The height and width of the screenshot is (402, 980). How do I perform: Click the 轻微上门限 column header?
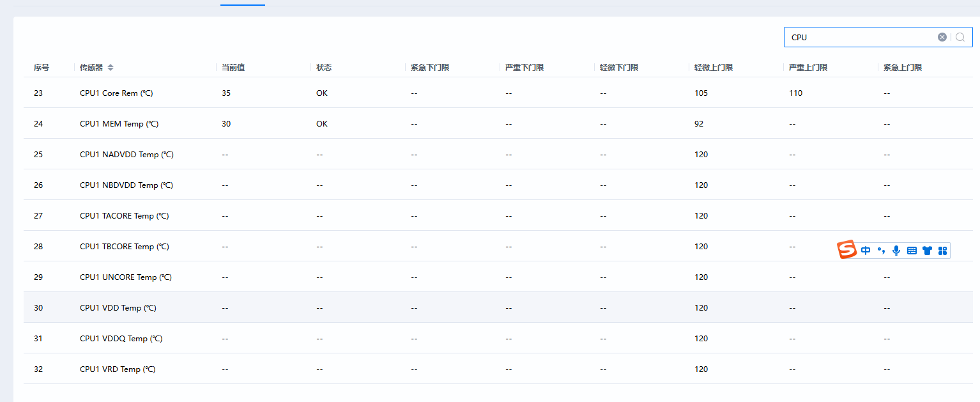coord(714,68)
